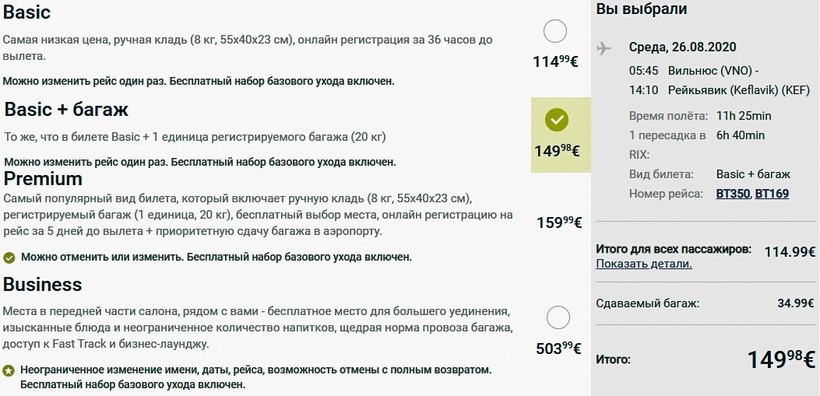Image resolution: width=820 pixels, height=396 pixels.
Task: Click the Business fare heading
Action: click(x=42, y=285)
